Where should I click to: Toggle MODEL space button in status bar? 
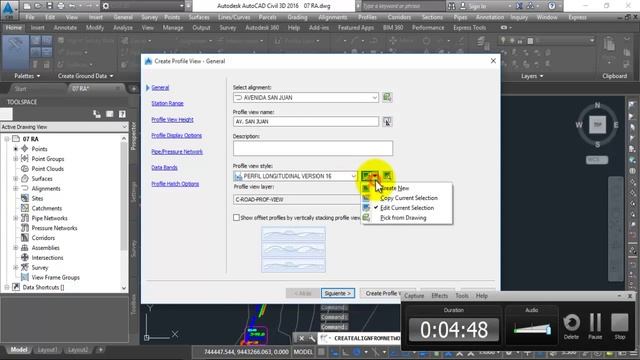tap(303, 351)
